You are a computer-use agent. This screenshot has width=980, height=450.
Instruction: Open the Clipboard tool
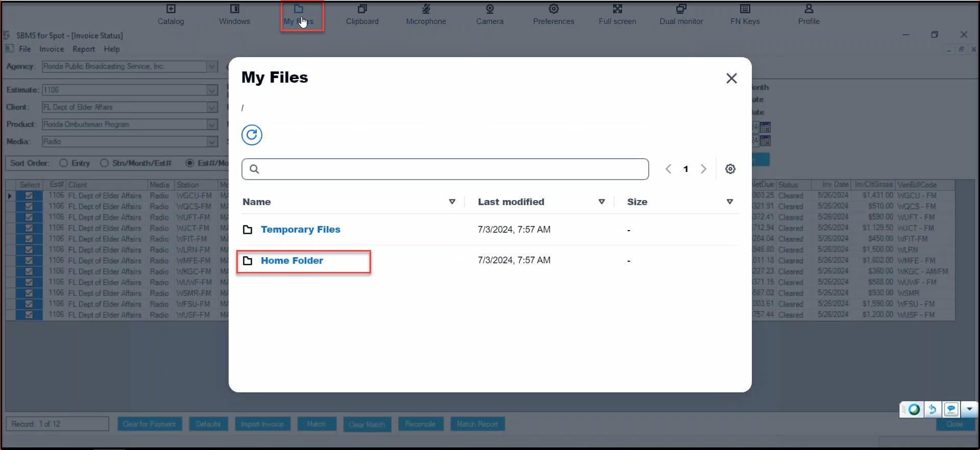pyautogui.click(x=362, y=9)
